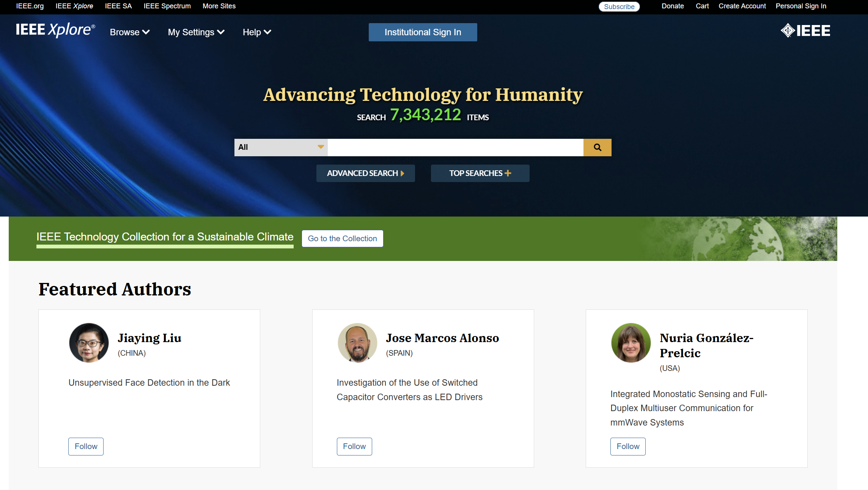
Task: Click Create Account
Action: [x=742, y=6]
